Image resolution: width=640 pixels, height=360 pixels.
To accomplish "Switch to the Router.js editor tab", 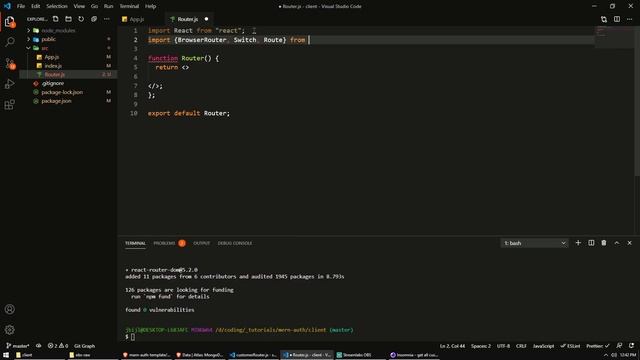I will tap(187, 19).
